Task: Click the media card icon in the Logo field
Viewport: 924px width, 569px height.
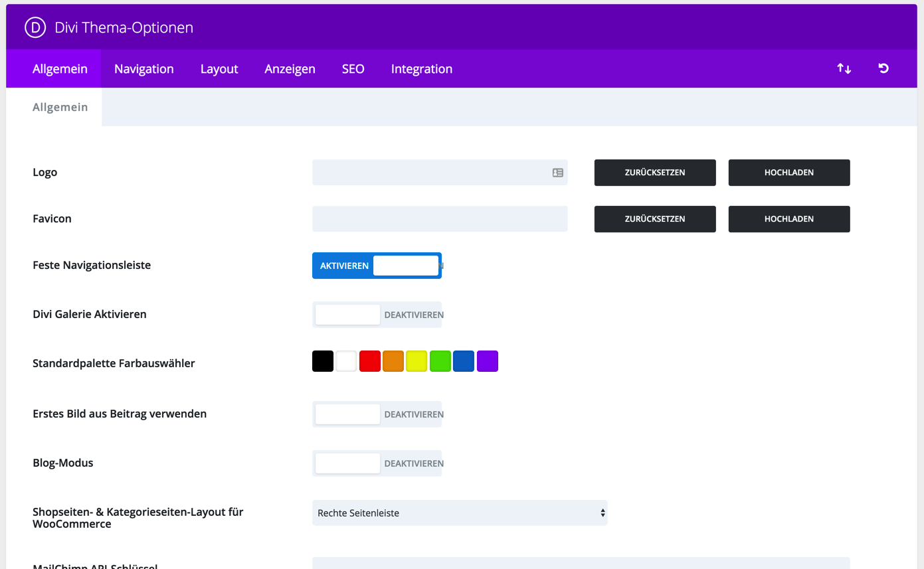Action: tap(557, 172)
